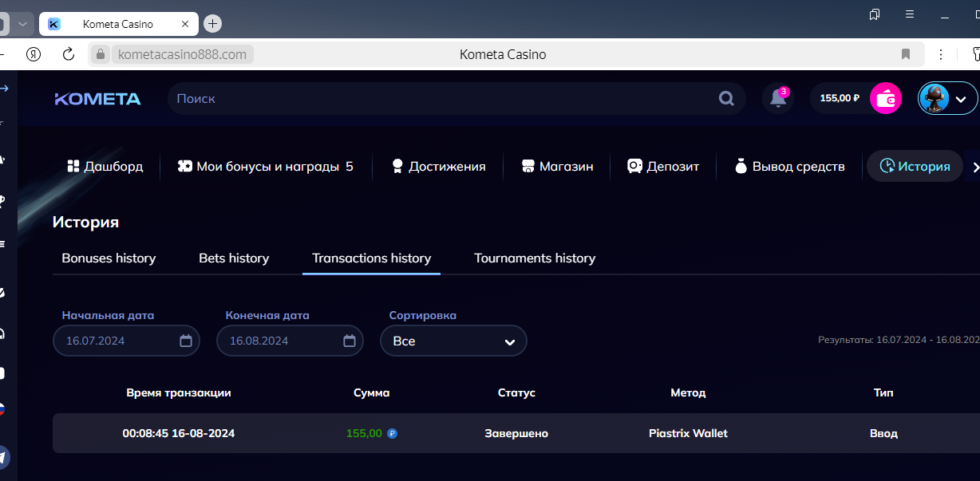Viewport: 980px width, 481px height.
Task: Open calendar icon for end date
Action: pos(350,341)
